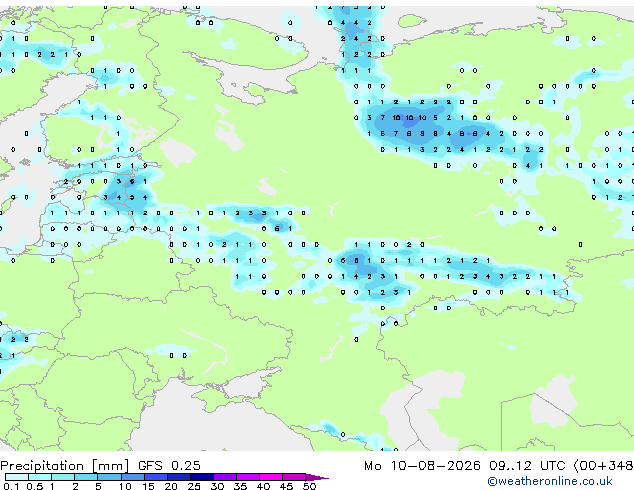The image size is (634, 490).
Task: Click the legend scale label '45'
Action: tap(286, 486)
